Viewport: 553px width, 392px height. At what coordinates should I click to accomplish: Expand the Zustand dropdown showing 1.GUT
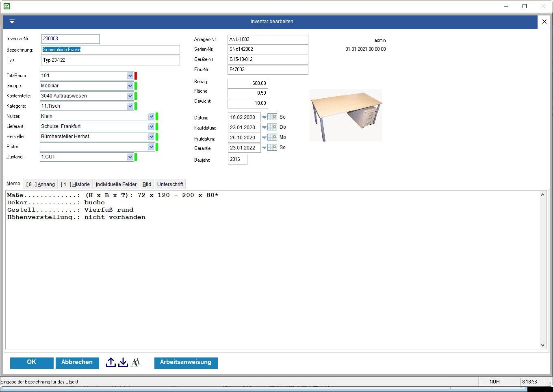point(130,157)
